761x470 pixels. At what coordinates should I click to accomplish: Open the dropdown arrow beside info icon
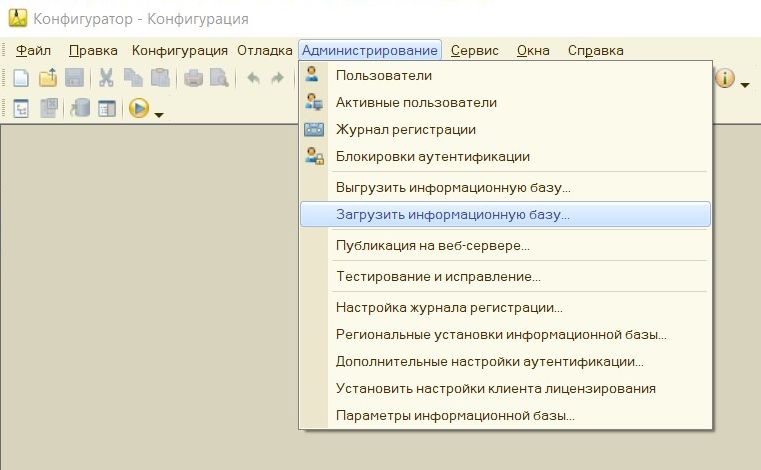pyautogui.click(x=745, y=85)
